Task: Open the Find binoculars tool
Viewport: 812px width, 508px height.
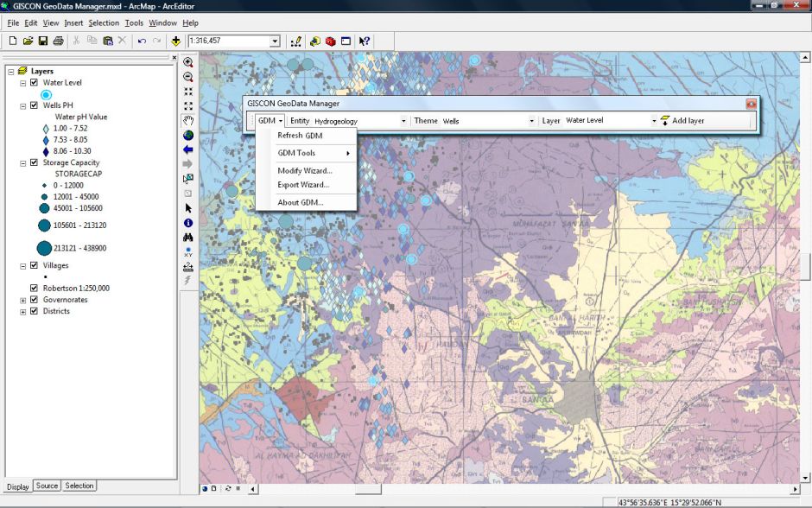Action: pos(188,237)
